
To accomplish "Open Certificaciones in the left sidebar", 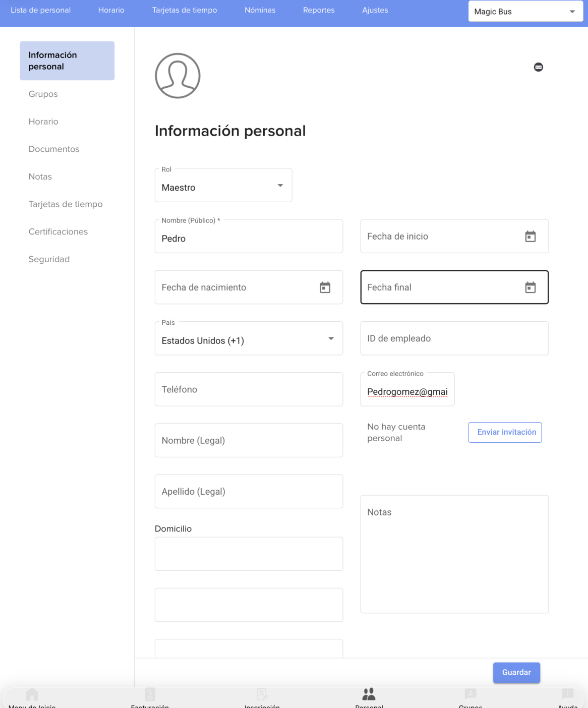I will (58, 232).
